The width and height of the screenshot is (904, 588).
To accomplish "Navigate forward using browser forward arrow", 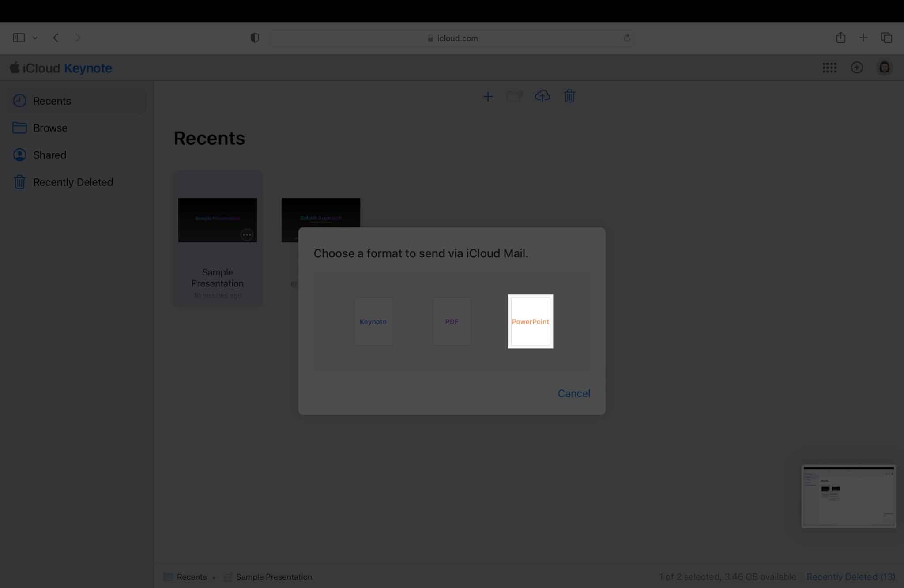I will click(x=77, y=38).
